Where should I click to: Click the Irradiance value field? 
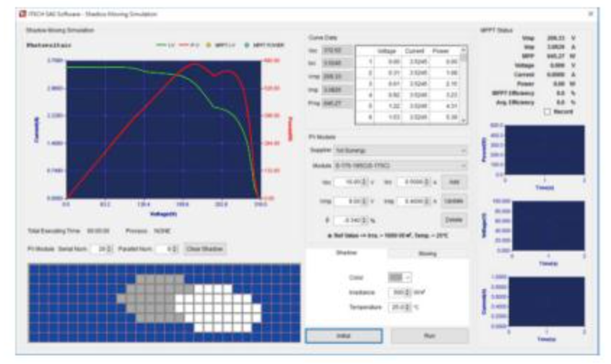(x=400, y=292)
